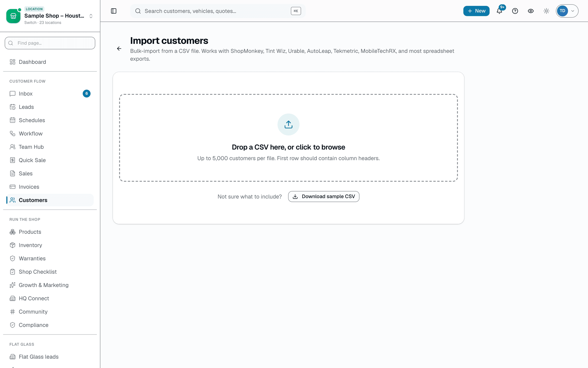
Task: Open HQ Connect
Action: [x=50, y=298]
